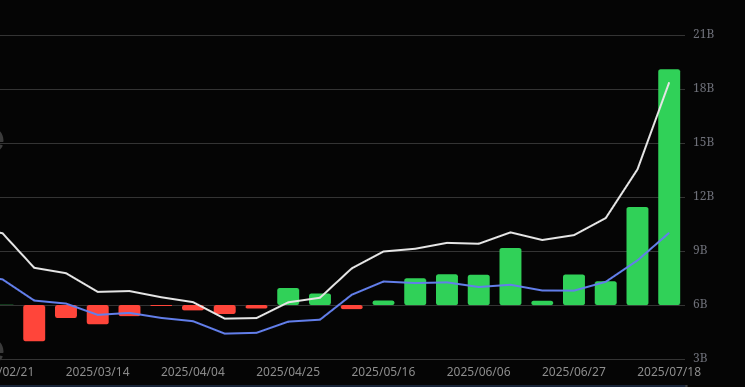Click the 21B y-axis label
745x387 pixels.
[x=704, y=34]
